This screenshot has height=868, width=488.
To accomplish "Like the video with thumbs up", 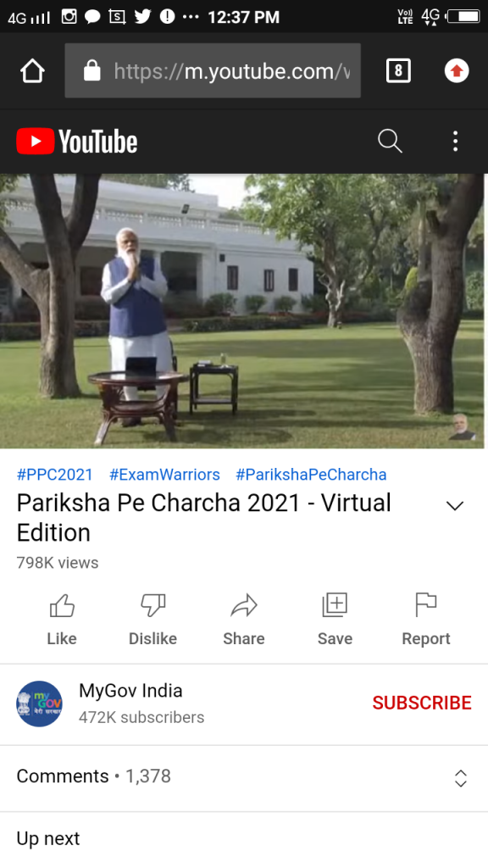I will pos(62,620).
